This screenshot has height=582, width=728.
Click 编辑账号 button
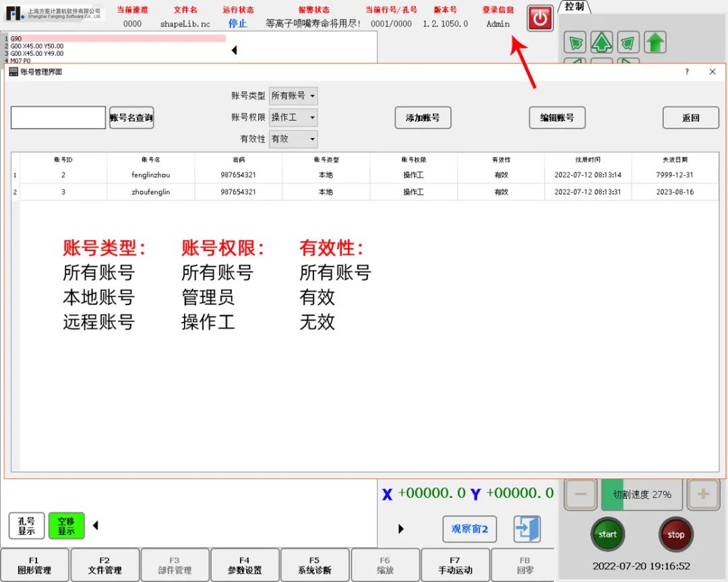pyautogui.click(x=557, y=118)
